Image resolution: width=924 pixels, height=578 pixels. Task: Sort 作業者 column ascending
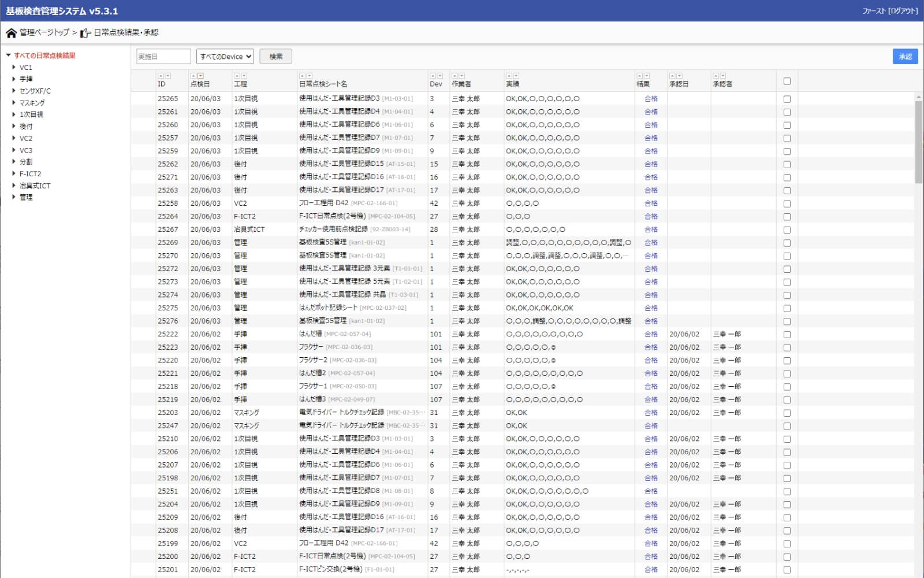(454, 76)
